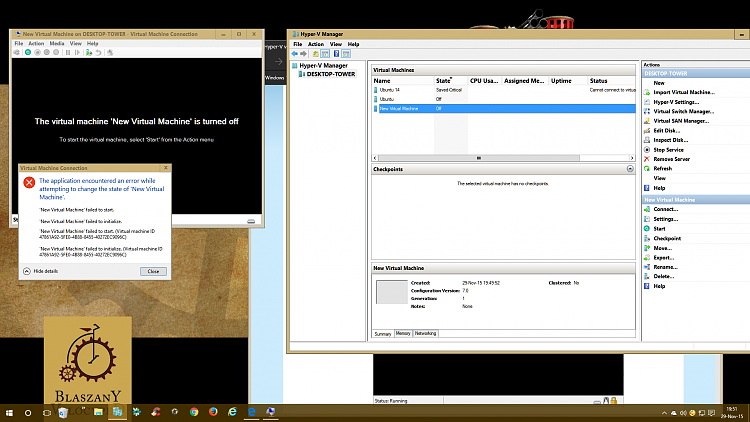
Task: Click Close button in the error dialog
Action: pyautogui.click(x=153, y=271)
